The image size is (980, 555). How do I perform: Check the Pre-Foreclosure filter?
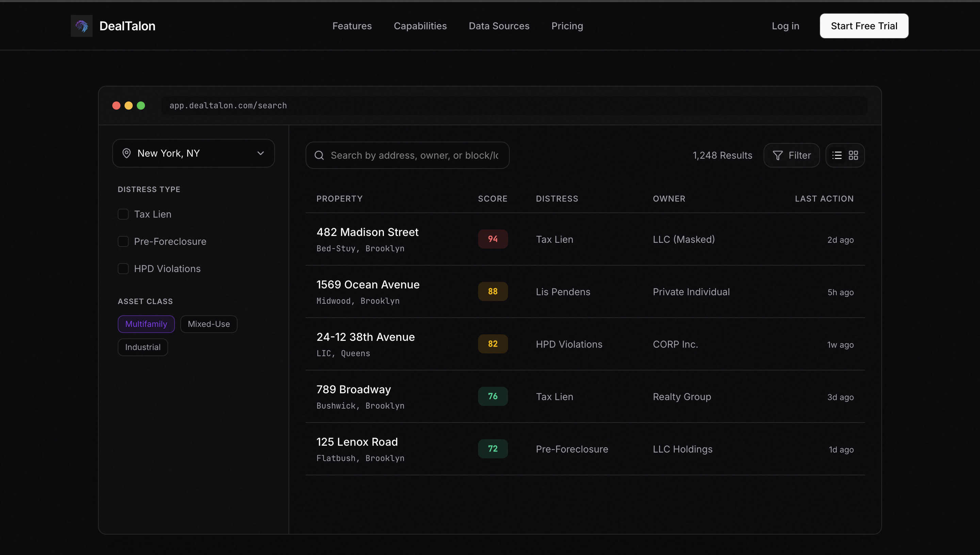[x=123, y=241]
